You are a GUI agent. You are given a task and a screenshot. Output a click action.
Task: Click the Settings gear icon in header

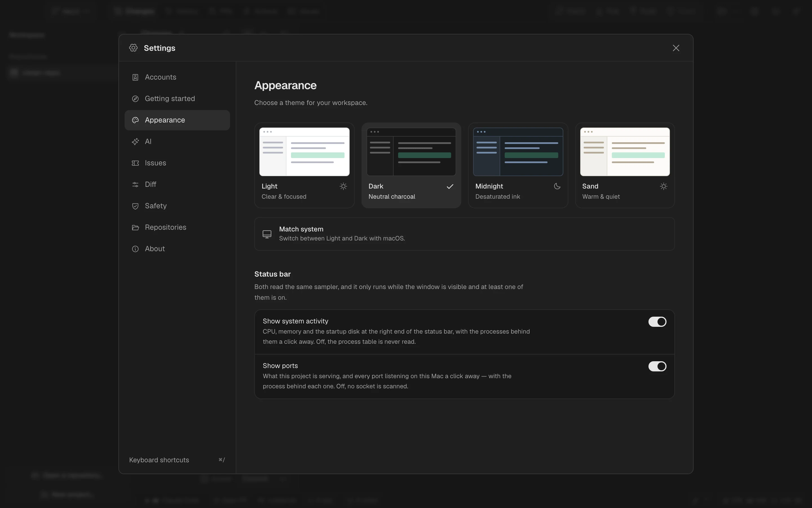pyautogui.click(x=134, y=48)
